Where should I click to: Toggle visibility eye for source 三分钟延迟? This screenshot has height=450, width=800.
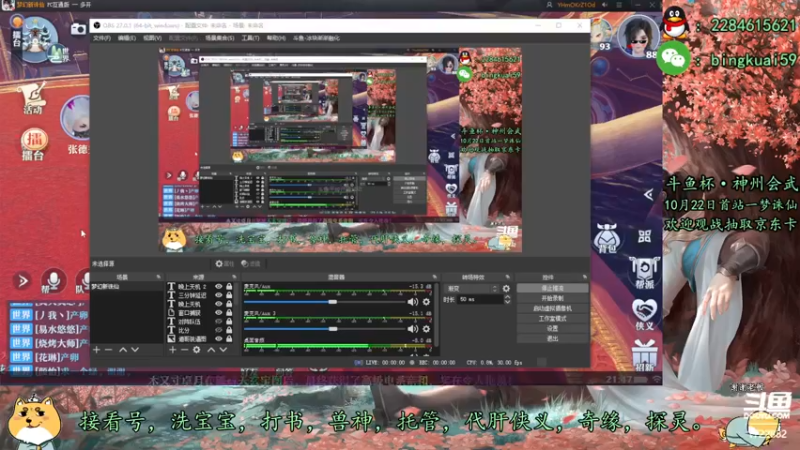pyautogui.click(x=218, y=295)
